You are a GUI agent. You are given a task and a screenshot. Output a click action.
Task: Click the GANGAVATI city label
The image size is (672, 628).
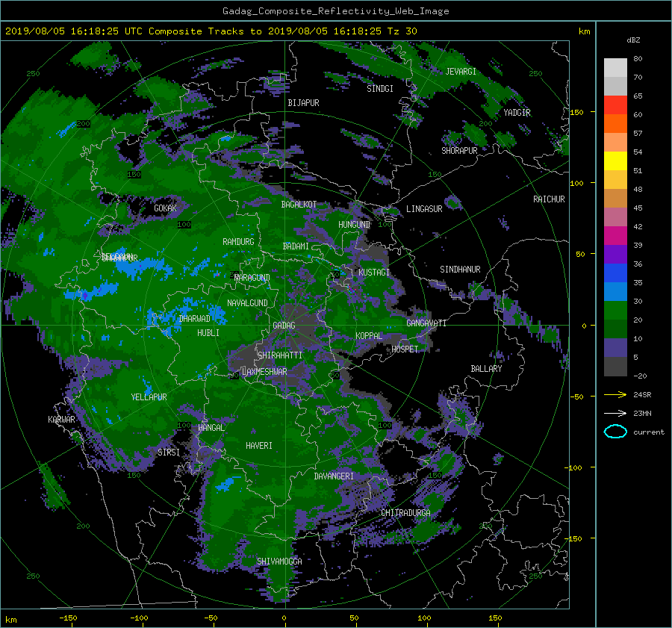pyautogui.click(x=426, y=323)
